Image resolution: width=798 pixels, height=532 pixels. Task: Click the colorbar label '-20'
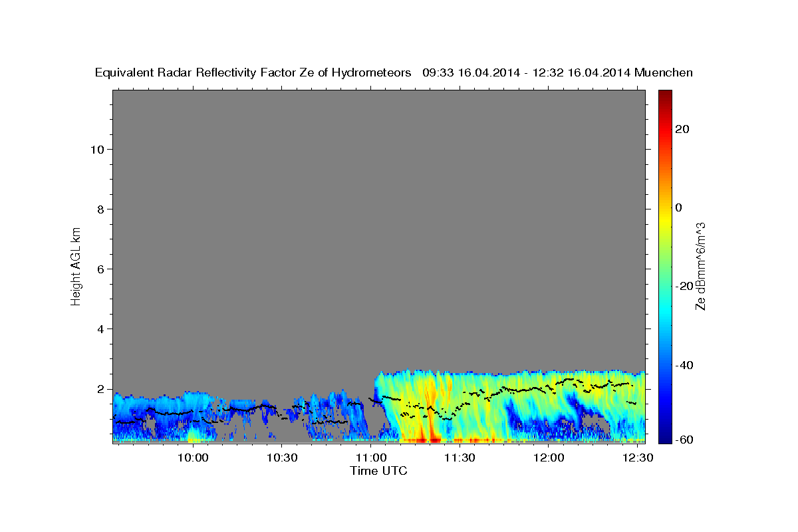[x=684, y=286]
